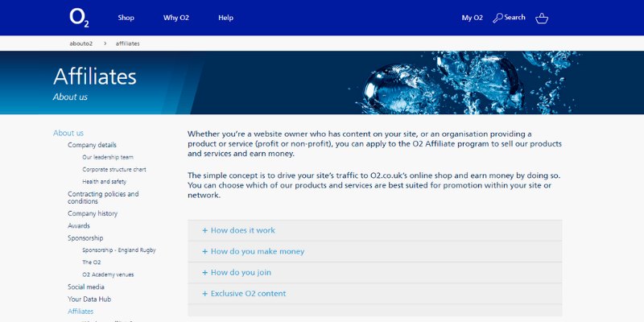Open the shopping basket icon

pyautogui.click(x=542, y=18)
